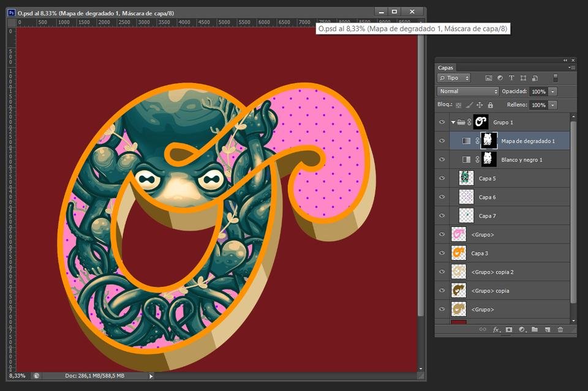
Task: Collapse the Grupo 1 folder
Action: 453,122
